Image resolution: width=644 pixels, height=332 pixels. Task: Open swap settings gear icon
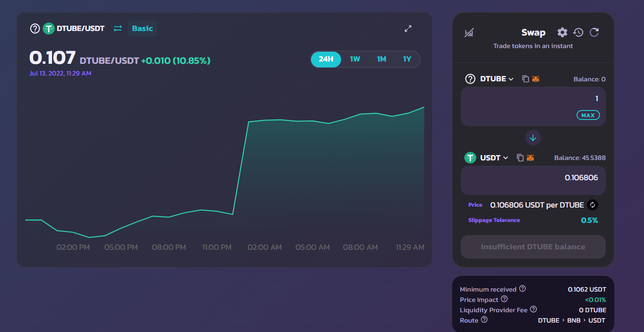[x=562, y=32]
